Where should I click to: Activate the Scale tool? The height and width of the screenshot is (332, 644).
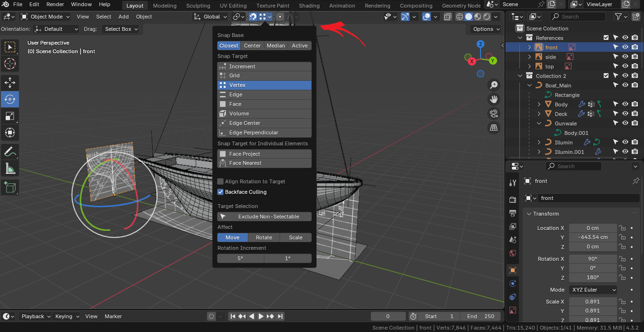point(10,116)
